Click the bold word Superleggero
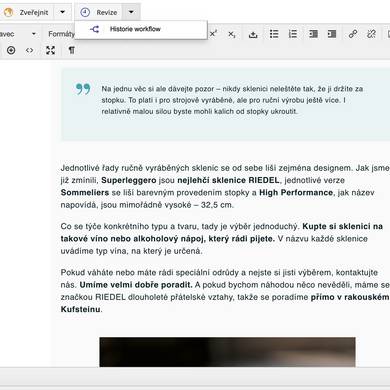 pos(129,180)
